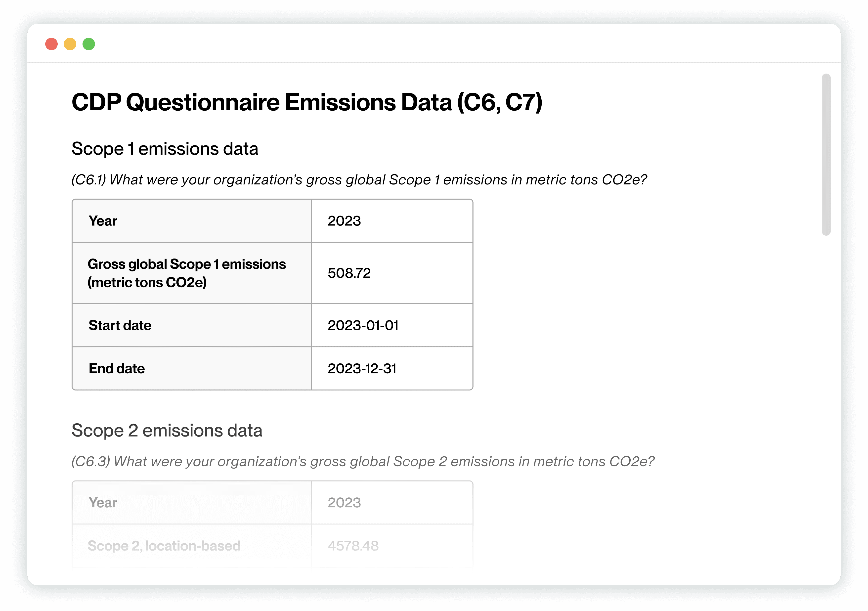Click the Scope 2, location-based label
868x611 pixels.
(164, 546)
